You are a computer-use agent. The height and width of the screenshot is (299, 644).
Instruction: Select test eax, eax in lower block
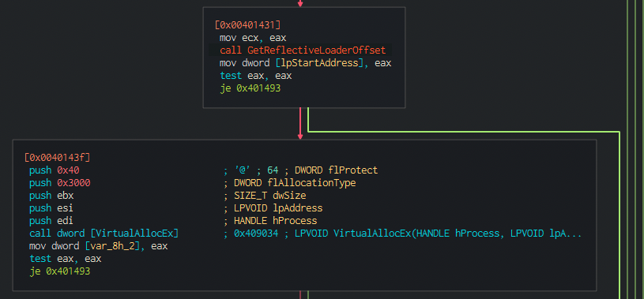pyautogui.click(x=66, y=259)
